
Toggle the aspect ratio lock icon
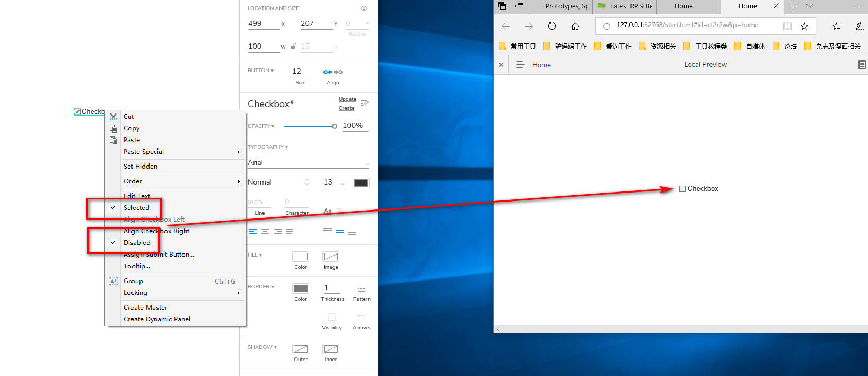[293, 46]
